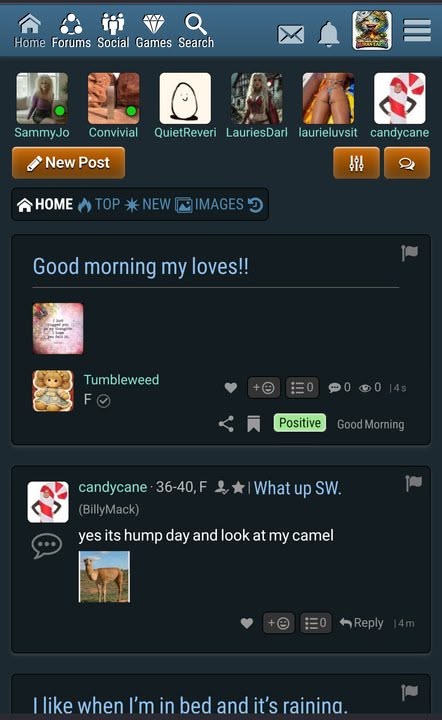The height and width of the screenshot is (720, 442).
Task: Open the camel image thumbnail
Action: (104, 577)
